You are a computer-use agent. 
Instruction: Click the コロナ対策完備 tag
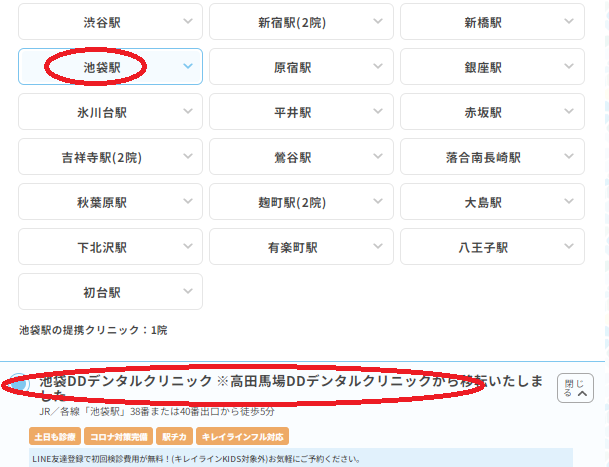pos(118,436)
